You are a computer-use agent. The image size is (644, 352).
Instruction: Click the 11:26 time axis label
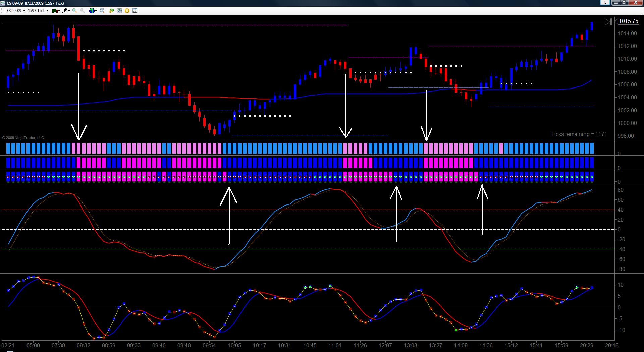coord(360,346)
